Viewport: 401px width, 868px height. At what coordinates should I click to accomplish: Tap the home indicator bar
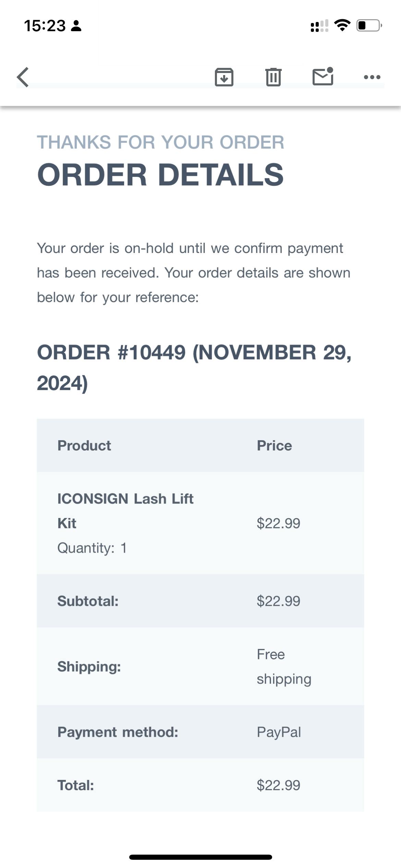click(200, 857)
